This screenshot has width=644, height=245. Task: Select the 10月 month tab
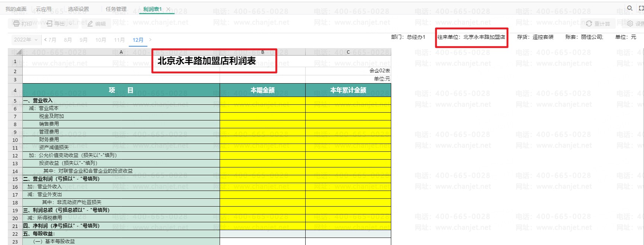(101, 40)
